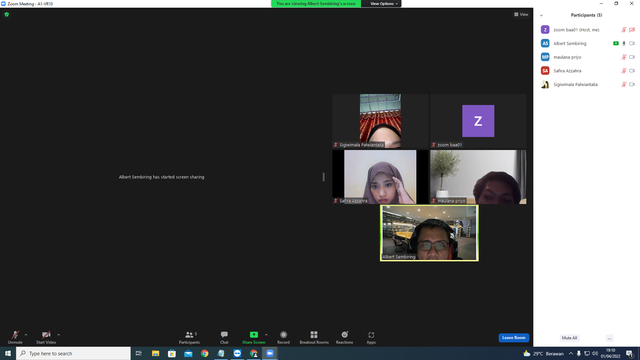Show hidden system tray icons arrow
640x360 pixels.
[x=571, y=353]
